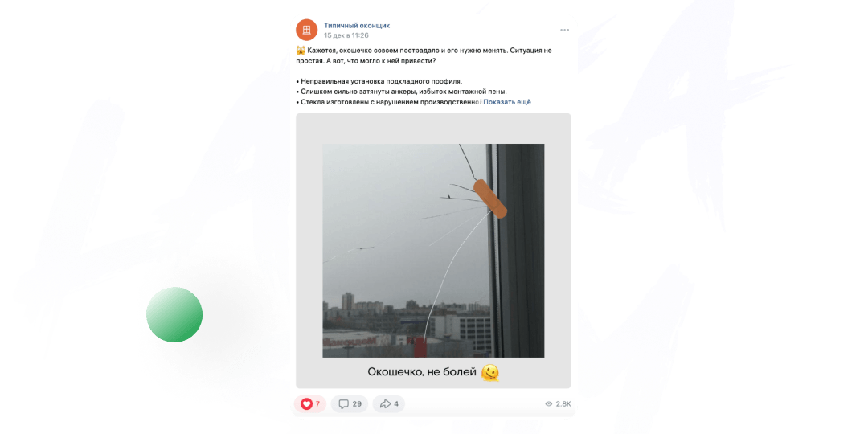Click the like count number 7

click(317, 404)
